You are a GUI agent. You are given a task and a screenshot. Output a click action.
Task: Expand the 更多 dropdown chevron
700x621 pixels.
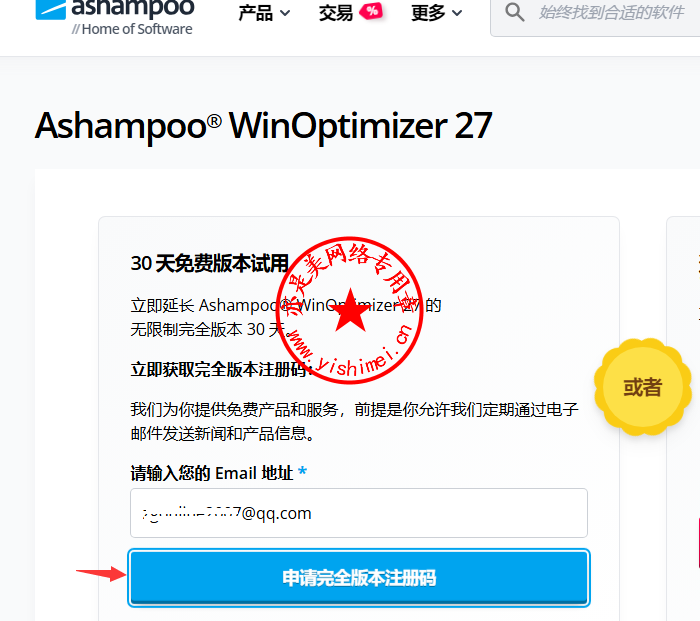(457, 13)
